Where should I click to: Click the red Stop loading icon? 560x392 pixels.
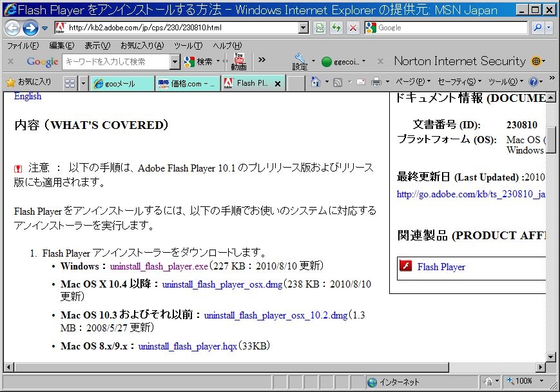point(353,28)
